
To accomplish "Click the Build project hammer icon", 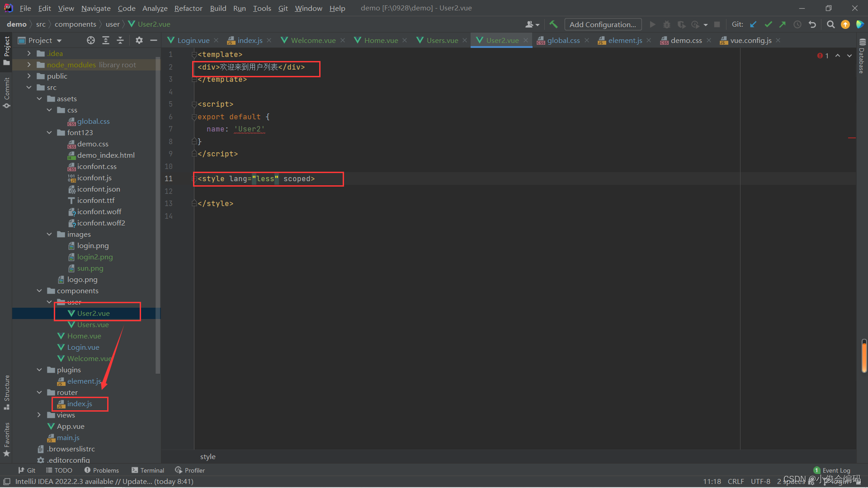I will [x=553, y=24].
